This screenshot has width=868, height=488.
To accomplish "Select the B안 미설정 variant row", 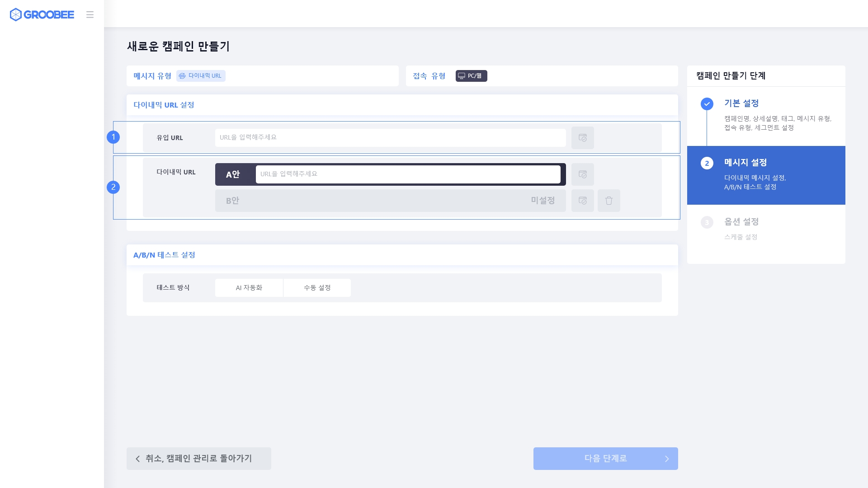I will (x=390, y=201).
